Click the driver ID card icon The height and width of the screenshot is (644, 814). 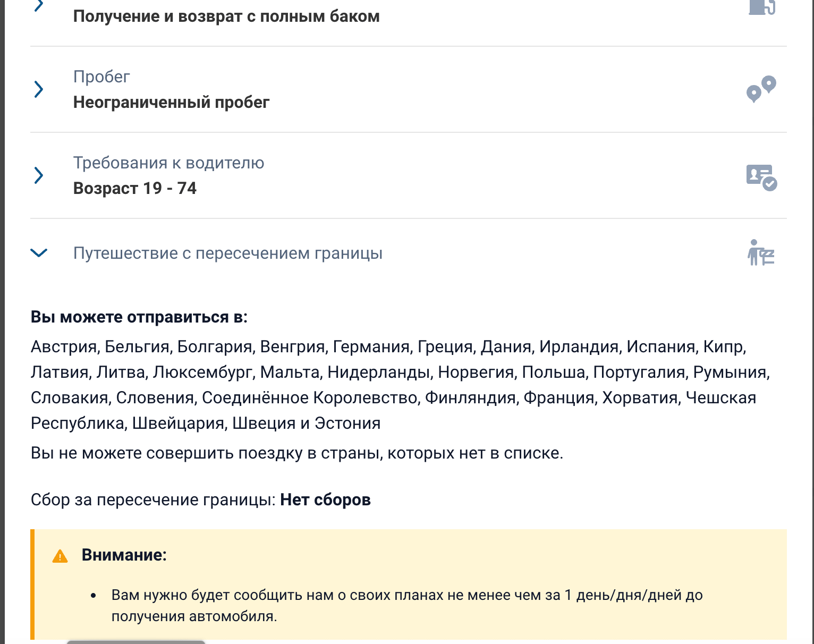tap(761, 177)
